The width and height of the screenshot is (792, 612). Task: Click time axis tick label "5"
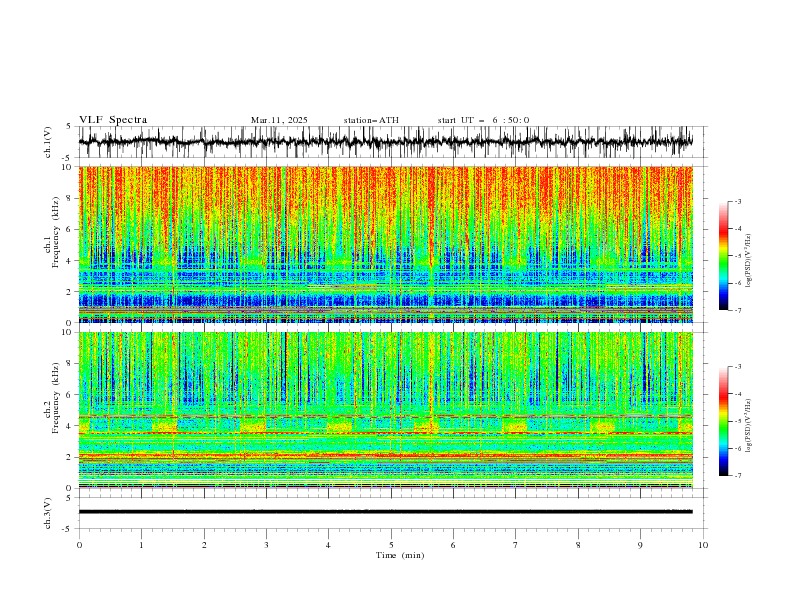point(391,545)
